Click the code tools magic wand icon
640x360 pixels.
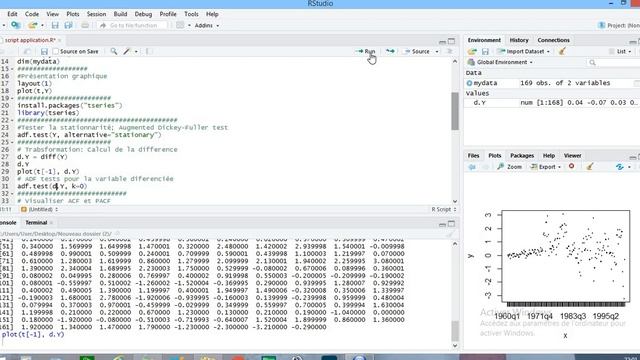127,51
